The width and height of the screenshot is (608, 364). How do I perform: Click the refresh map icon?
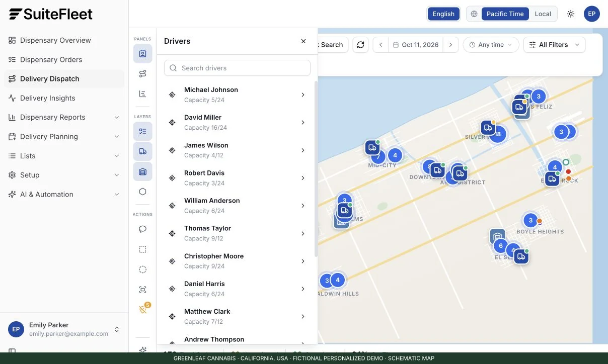click(x=360, y=45)
